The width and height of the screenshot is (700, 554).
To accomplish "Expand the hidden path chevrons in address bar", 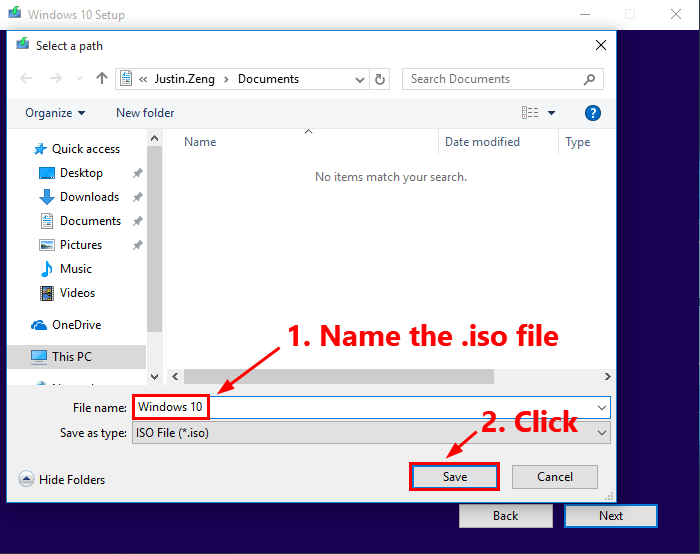I will coord(143,79).
